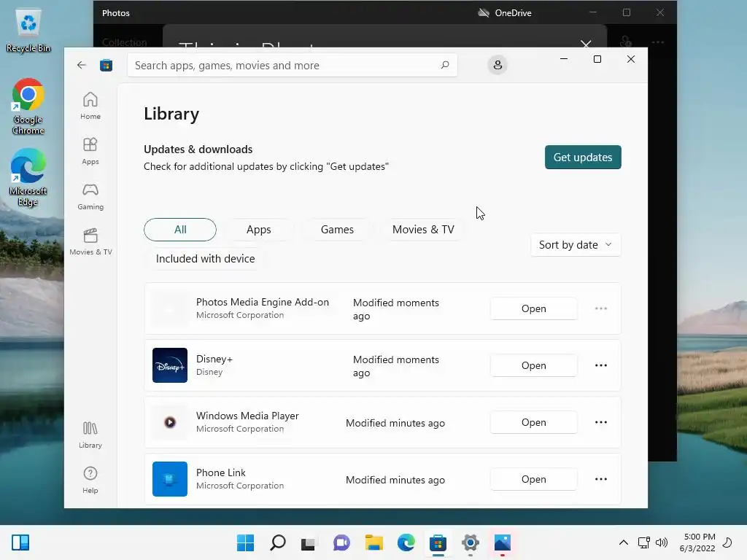Click the Get updates button
Screen dimensions: 747x560
pos(583,157)
